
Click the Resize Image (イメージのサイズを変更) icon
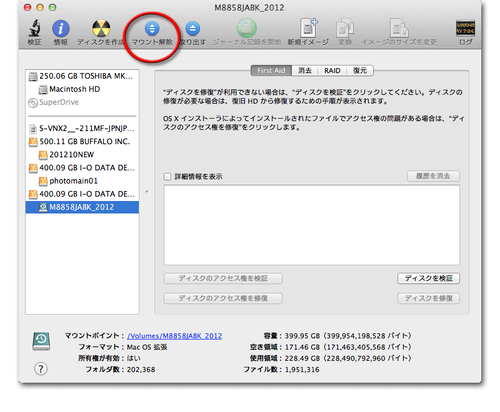(x=399, y=28)
